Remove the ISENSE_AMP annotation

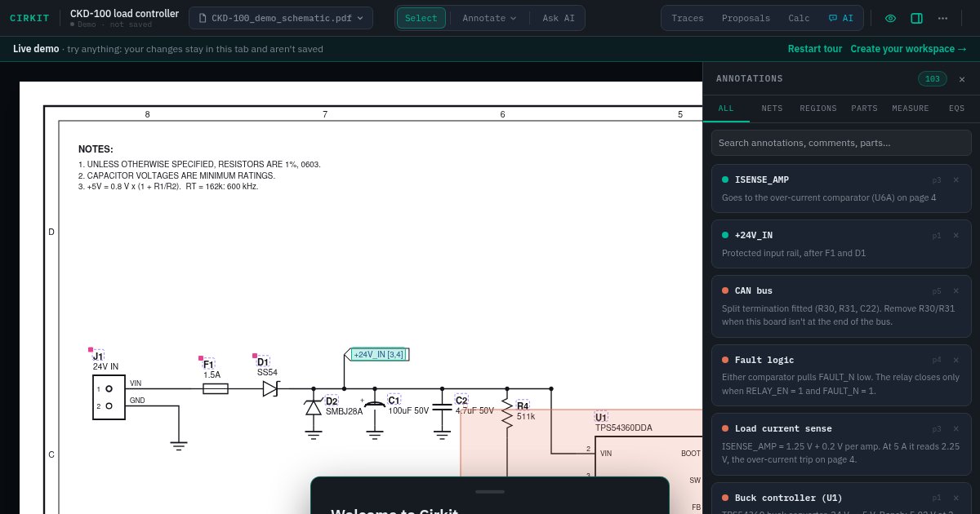pyautogui.click(x=956, y=179)
